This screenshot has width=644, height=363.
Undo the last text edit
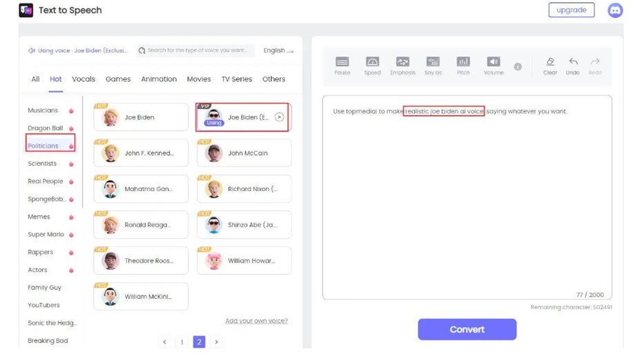click(573, 62)
